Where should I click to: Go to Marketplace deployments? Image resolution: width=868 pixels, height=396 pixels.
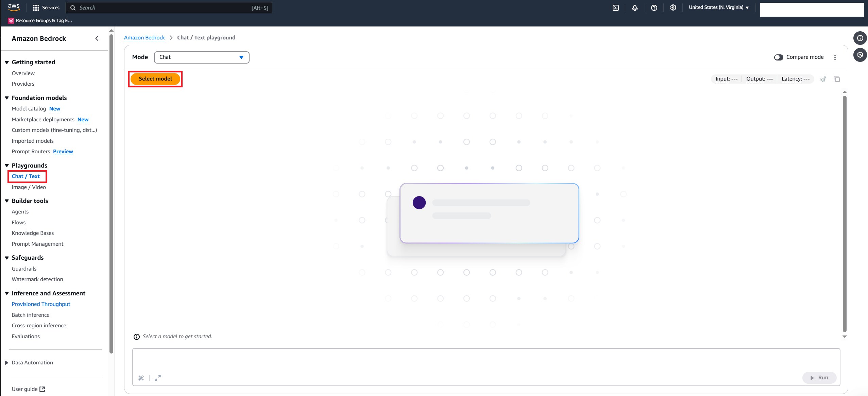pos(43,119)
